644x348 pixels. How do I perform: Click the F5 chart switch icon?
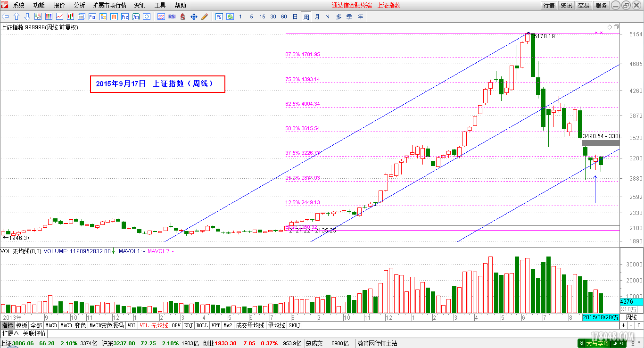(219, 17)
